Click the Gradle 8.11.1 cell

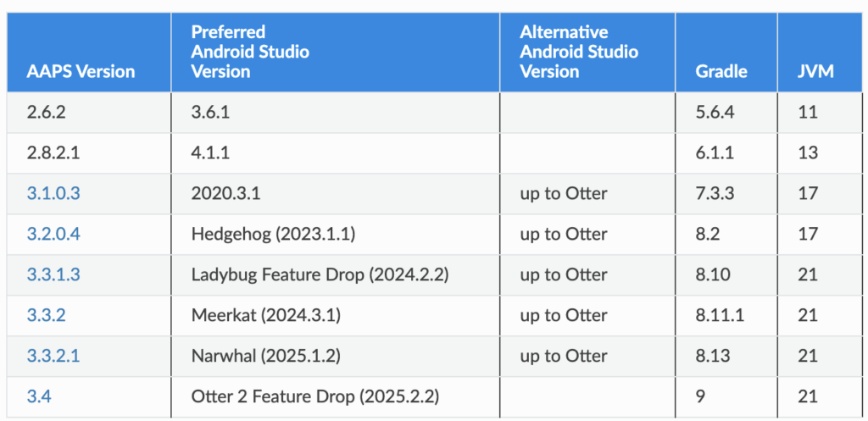click(x=721, y=315)
